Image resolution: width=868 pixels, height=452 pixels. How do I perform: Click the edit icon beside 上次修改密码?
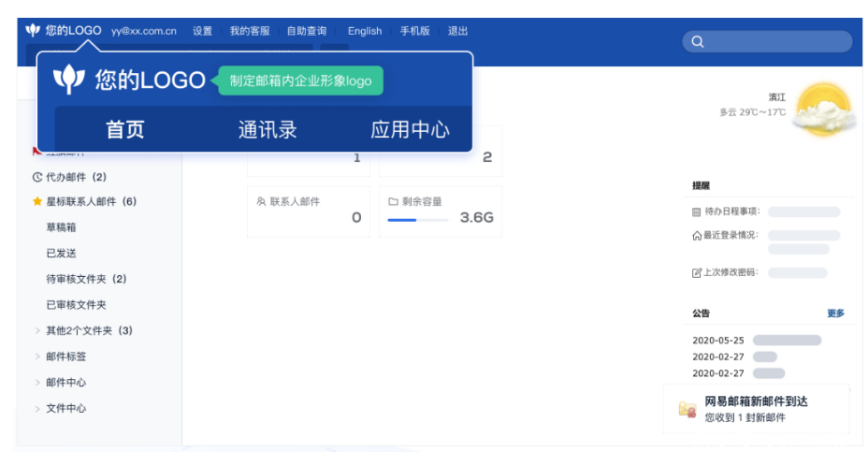696,273
